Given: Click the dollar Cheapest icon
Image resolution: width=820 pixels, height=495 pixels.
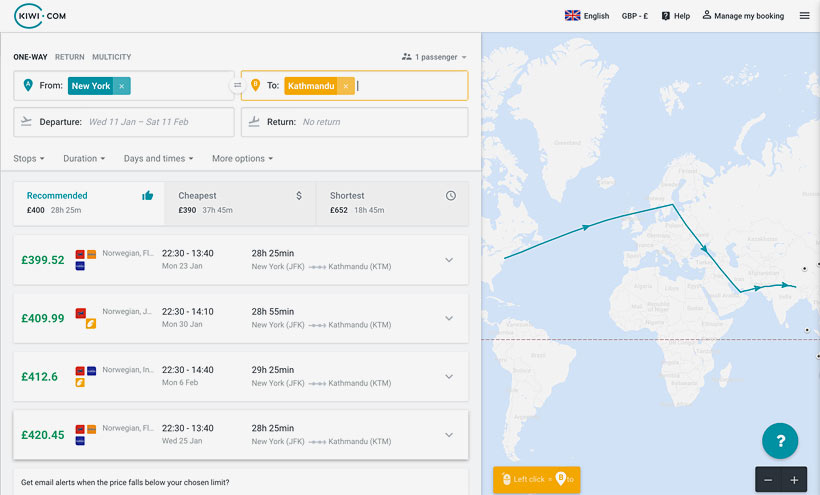Looking at the screenshot, I should pos(299,195).
